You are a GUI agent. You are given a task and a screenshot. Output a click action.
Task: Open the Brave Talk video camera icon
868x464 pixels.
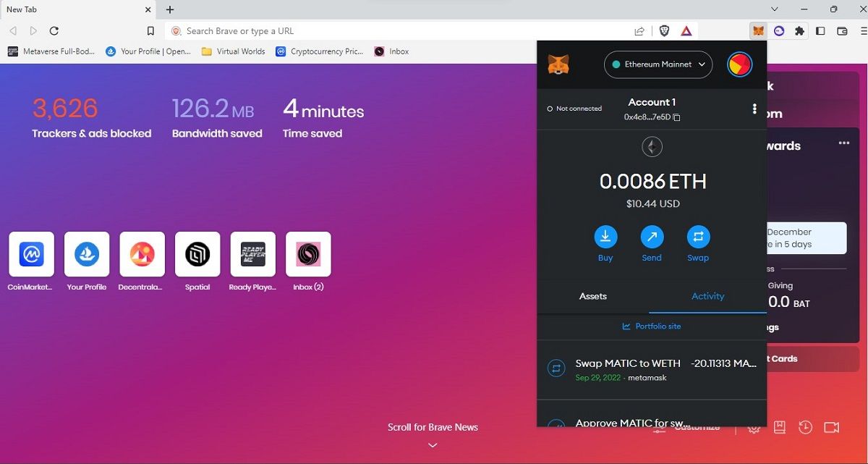pyautogui.click(x=832, y=427)
